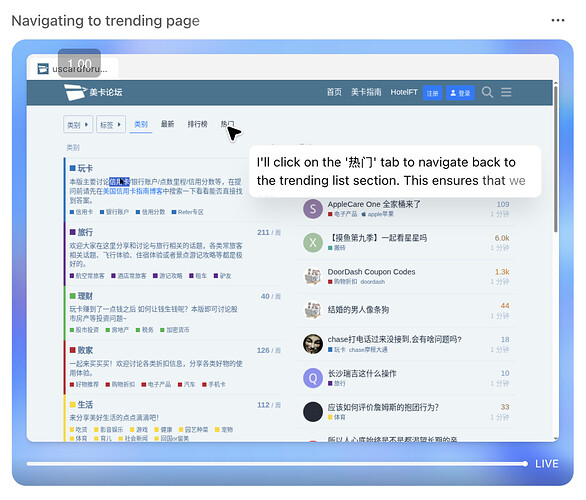Click the 6.0k reply count
This screenshot has height=500, width=586.
502,238
